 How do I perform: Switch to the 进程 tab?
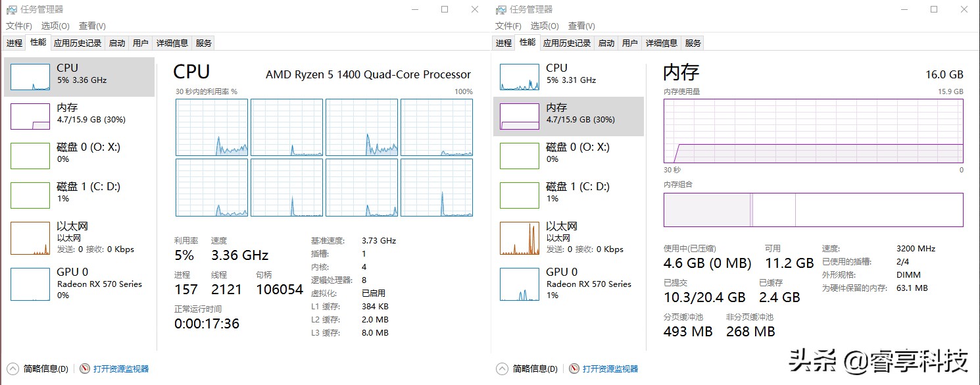click(14, 42)
